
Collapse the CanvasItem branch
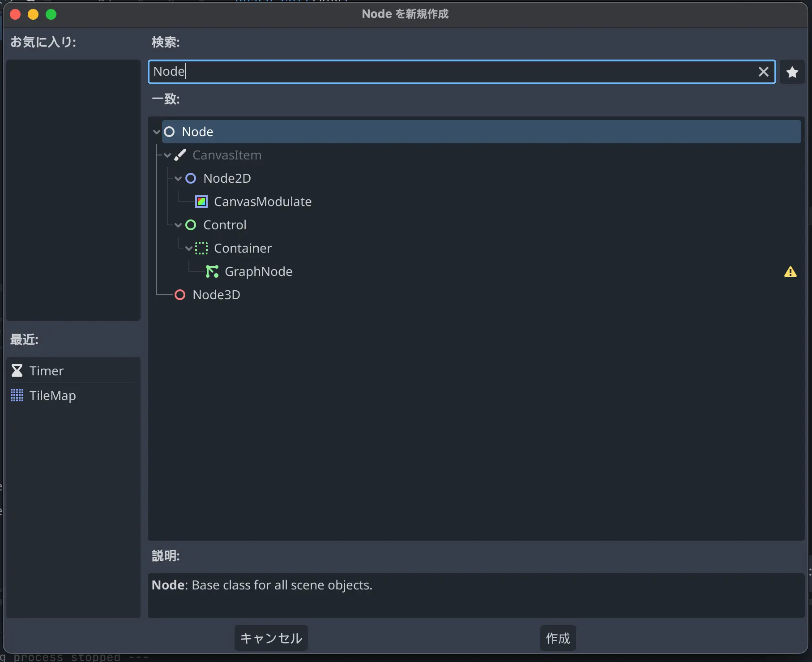click(x=167, y=155)
